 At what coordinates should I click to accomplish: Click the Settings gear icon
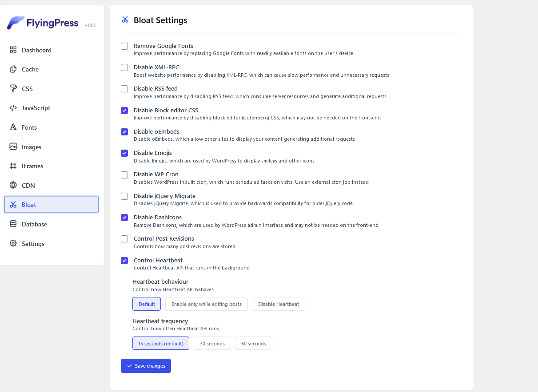coord(13,243)
